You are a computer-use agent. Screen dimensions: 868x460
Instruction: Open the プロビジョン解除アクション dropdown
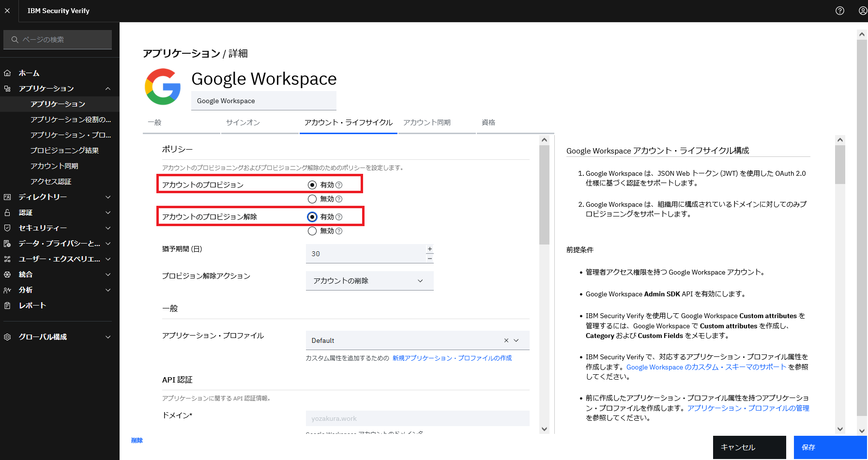click(370, 281)
